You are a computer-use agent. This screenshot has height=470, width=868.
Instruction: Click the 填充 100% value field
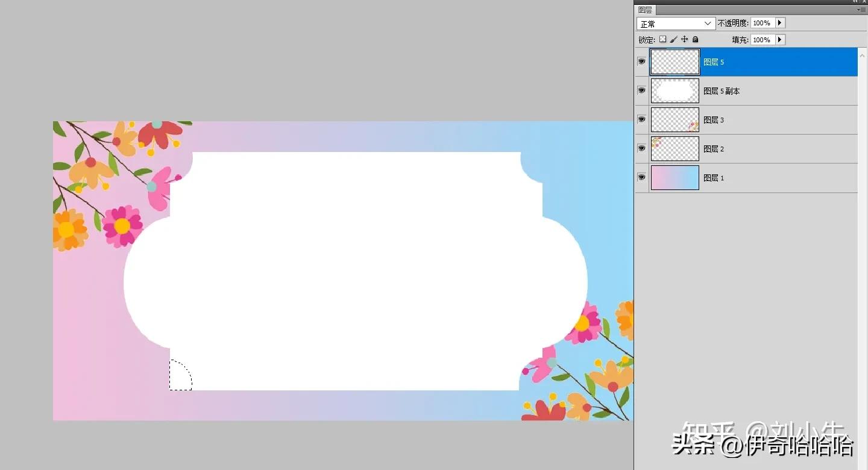(x=763, y=40)
